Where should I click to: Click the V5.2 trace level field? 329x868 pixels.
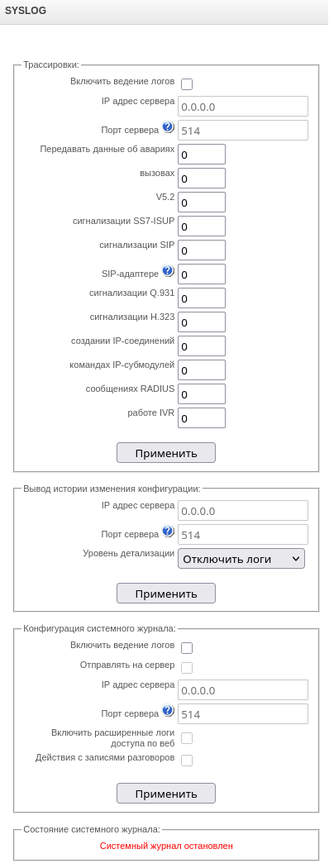(x=202, y=202)
